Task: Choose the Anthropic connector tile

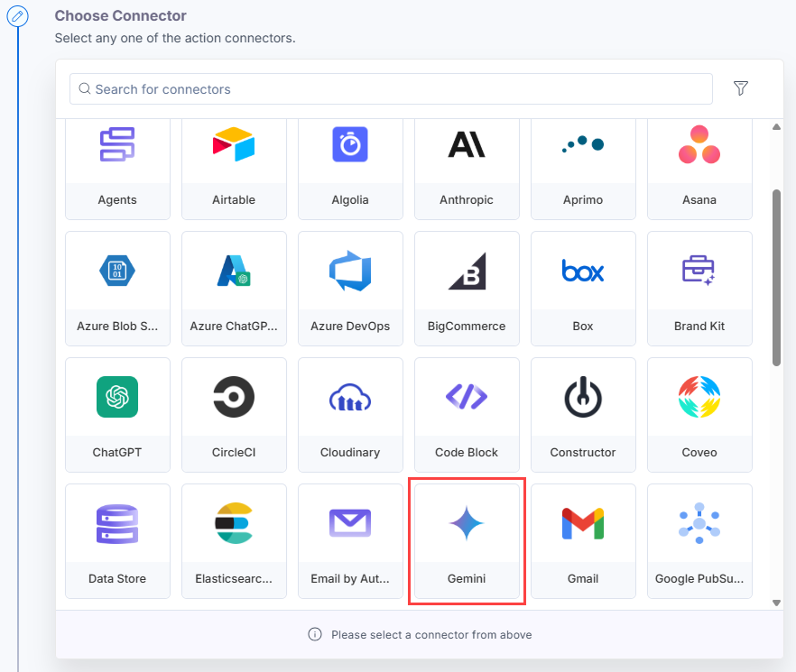Action: [x=466, y=169]
